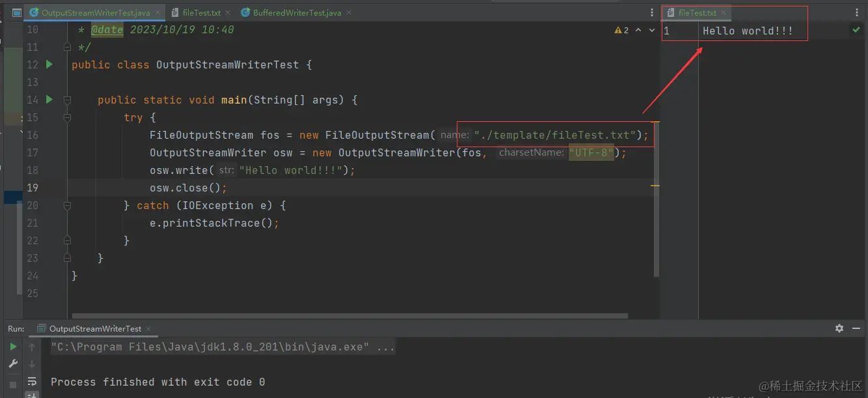The width and height of the screenshot is (868, 398).
Task: Toggle soft-wrap in the Run console
Action: tap(32, 382)
